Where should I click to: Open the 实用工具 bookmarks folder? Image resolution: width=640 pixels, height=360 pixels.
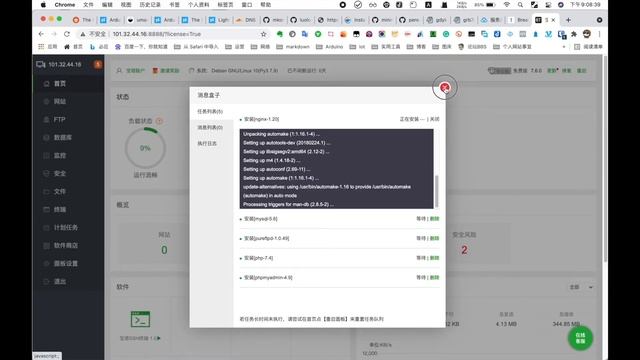coord(386,47)
